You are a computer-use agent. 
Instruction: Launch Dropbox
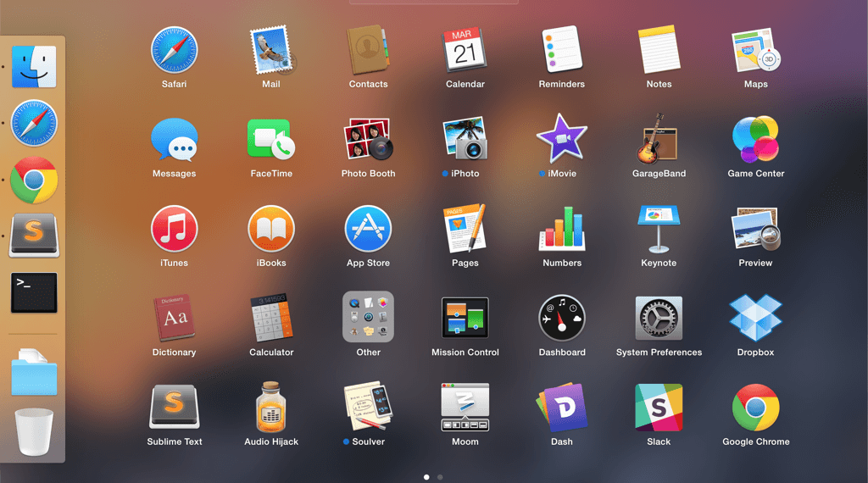(x=755, y=318)
